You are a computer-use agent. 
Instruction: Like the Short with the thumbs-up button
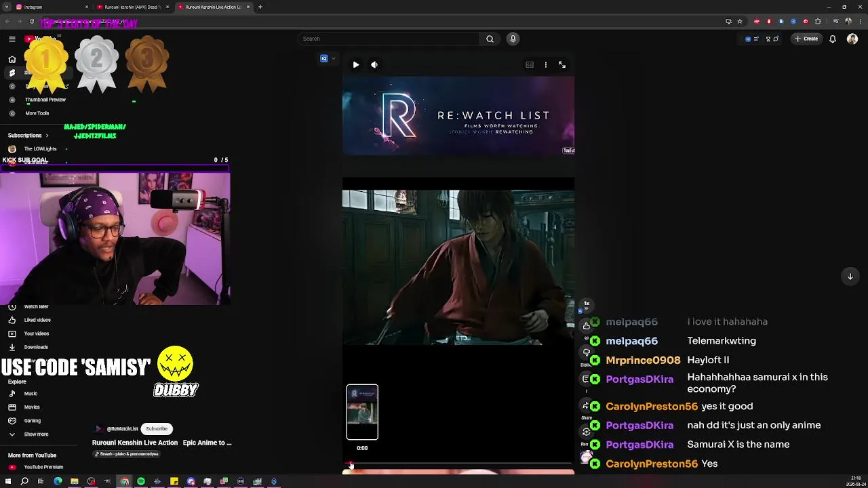point(587,326)
